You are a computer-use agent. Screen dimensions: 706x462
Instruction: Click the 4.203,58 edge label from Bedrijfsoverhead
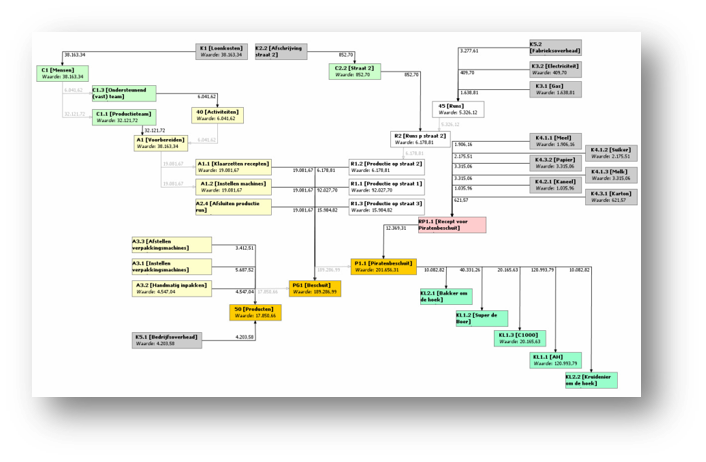click(244, 337)
